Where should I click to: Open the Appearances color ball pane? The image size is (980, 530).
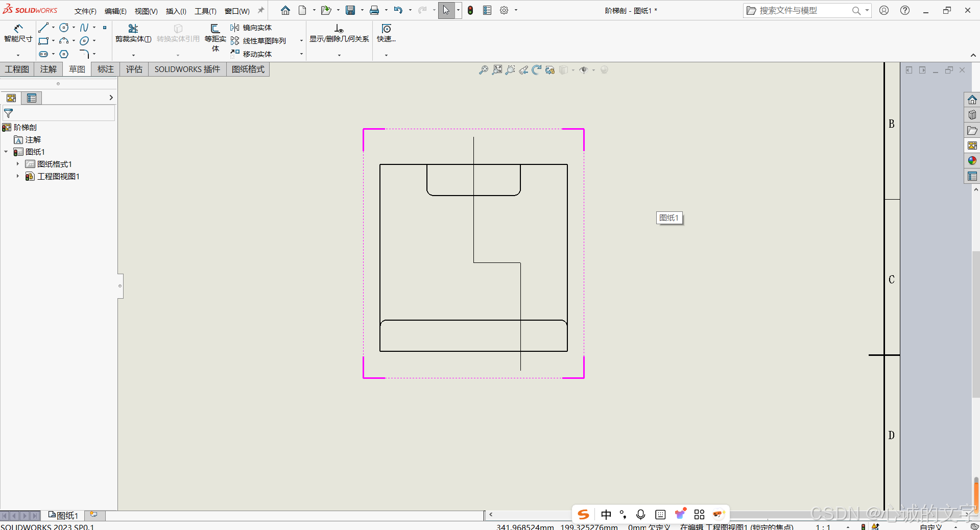click(x=972, y=161)
